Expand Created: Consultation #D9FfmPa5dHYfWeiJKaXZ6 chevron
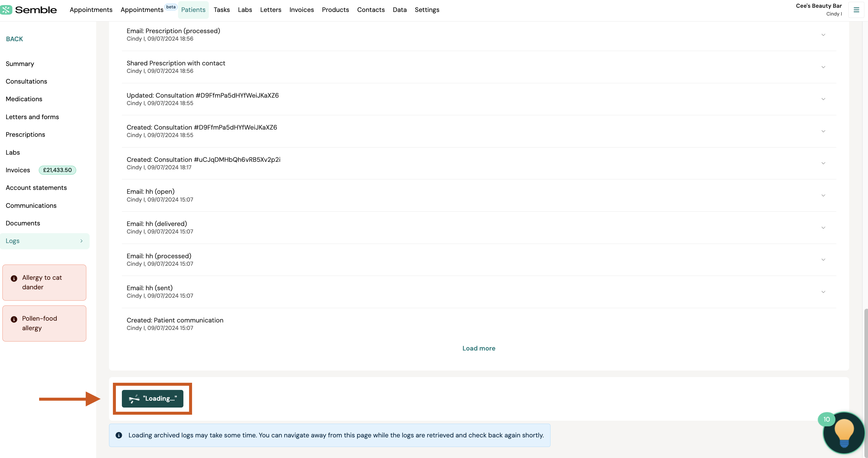 [823, 131]
